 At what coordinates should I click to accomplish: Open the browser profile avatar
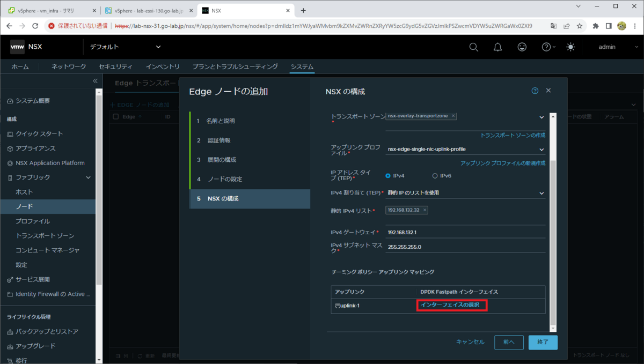pos(622,26)
